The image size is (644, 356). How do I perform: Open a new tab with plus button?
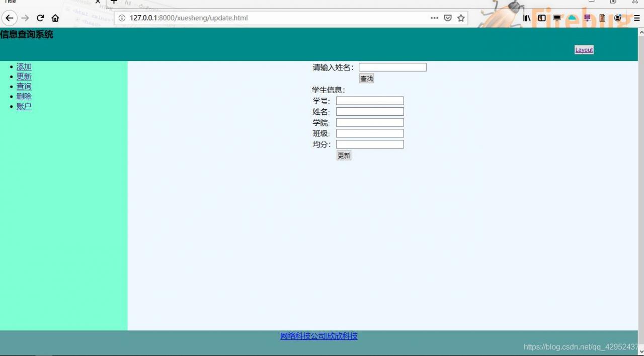coord(114,2)
